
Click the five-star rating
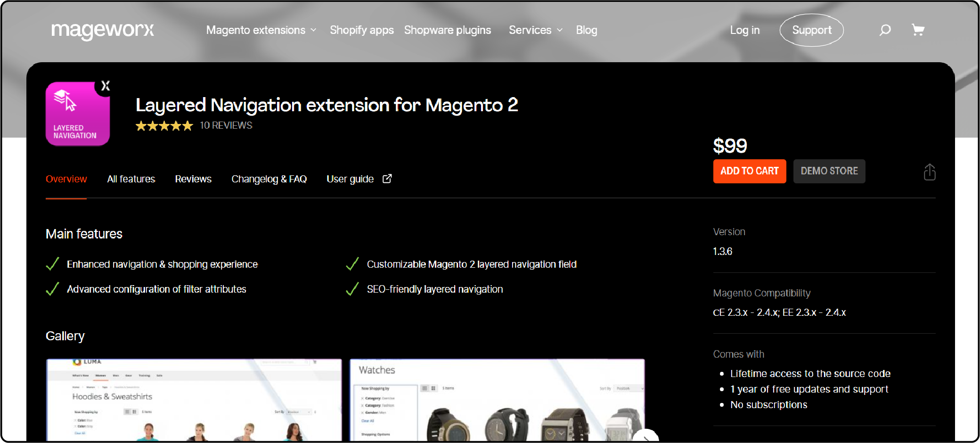[164, 126]
